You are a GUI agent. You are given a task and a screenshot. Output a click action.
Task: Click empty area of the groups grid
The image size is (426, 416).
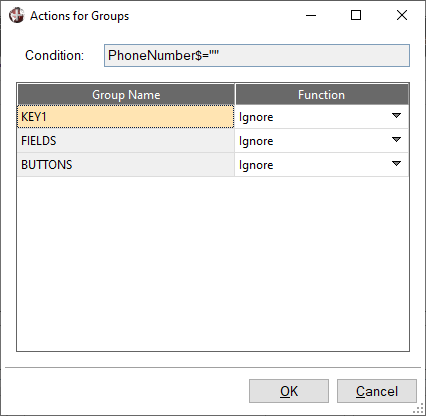click(213, 263)
